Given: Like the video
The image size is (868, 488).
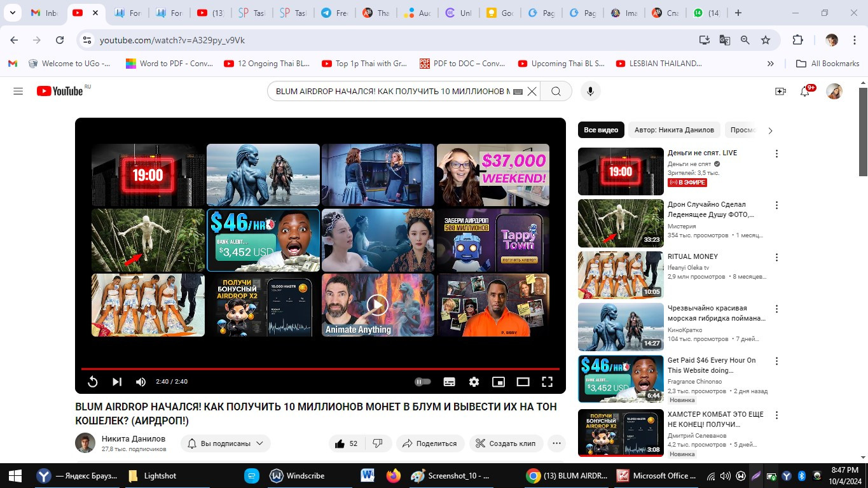Looking at the screenshot, I should tap(346, 443).
